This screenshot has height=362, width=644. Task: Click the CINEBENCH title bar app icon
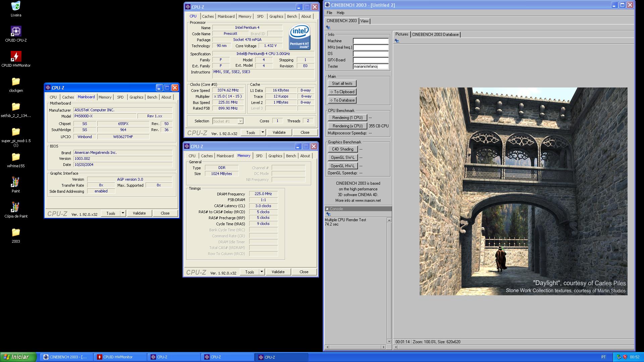point(327,5)
